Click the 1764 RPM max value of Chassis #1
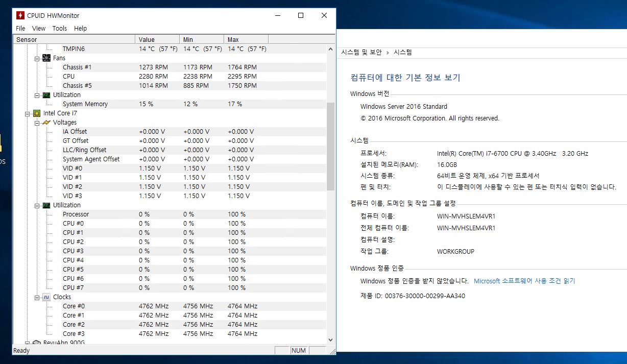The width and height of the screenshot is (627, 364). tap(242, 67)
